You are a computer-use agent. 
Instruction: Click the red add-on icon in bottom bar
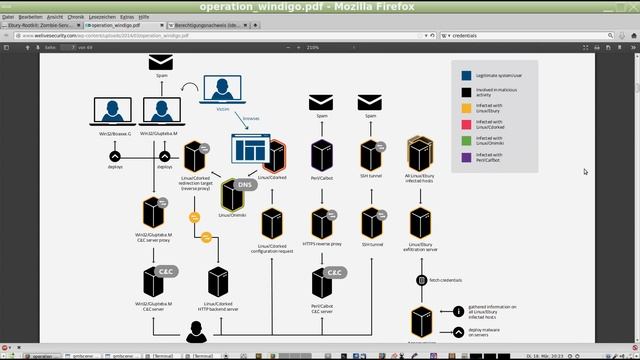pyautogui.click(x=4, y=348)
